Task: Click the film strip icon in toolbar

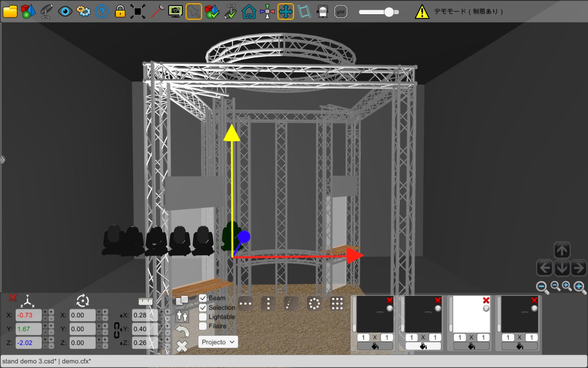Action: [x=304, y=12]
